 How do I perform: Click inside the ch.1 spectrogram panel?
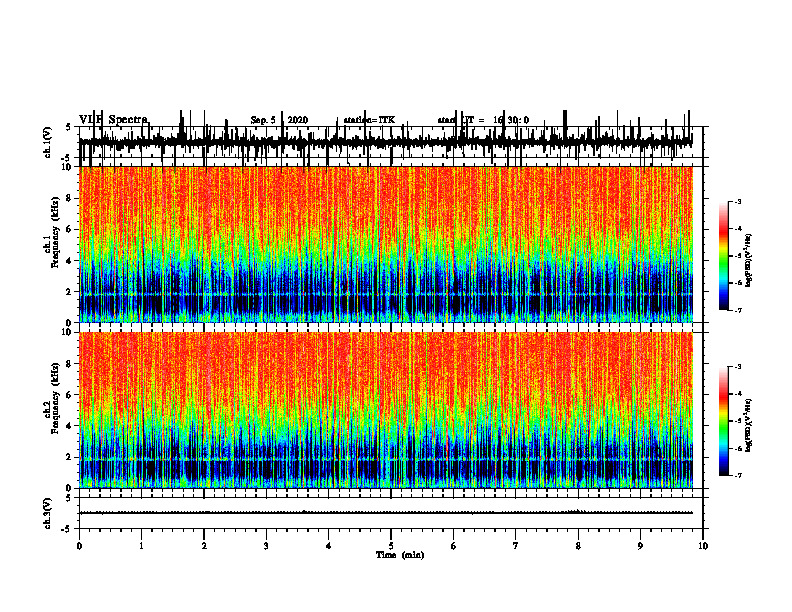(x=385, y=244)
